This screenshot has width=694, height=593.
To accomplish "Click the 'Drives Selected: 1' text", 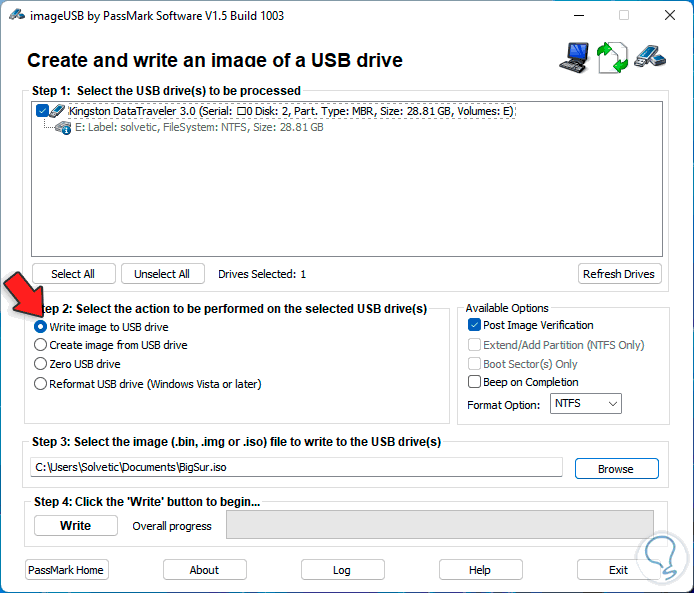I will [262, 274].
